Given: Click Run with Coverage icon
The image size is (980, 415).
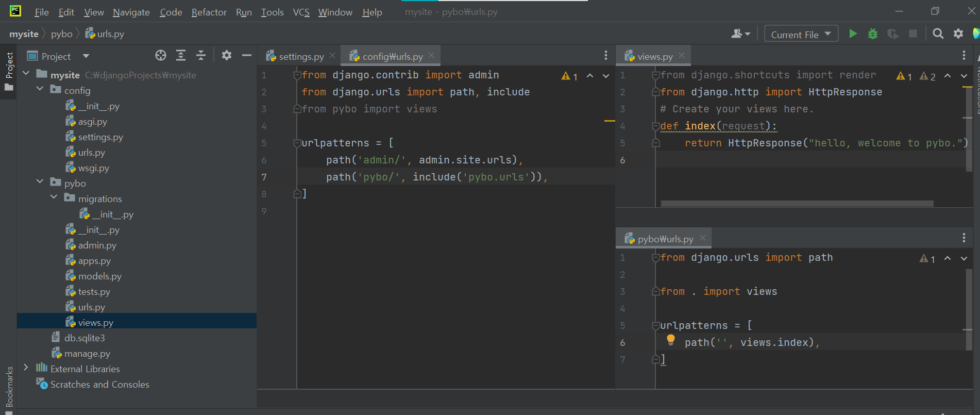Looking at the screenshot, I should tap(893, 34).
